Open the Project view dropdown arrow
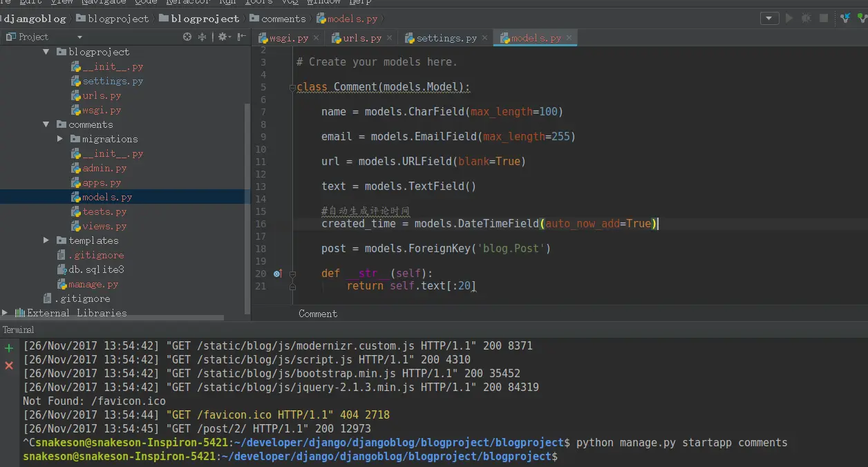 coord(79,37)
